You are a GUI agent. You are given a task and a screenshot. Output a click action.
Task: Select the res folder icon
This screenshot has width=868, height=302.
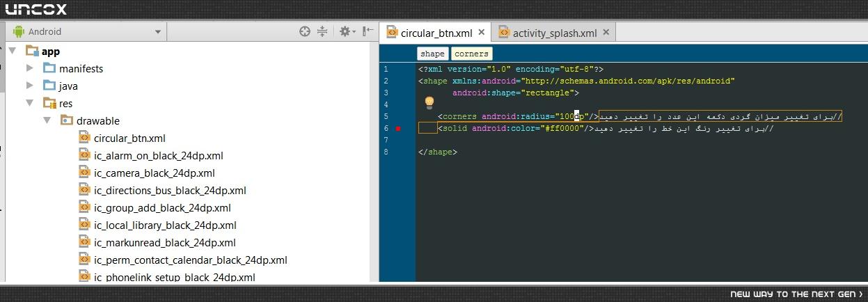coord(49,103)
